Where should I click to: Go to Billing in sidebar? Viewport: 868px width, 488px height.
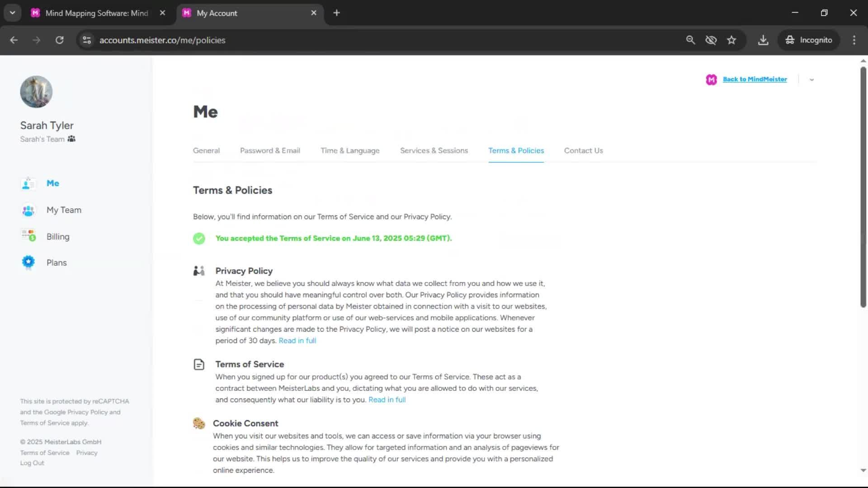58,237
